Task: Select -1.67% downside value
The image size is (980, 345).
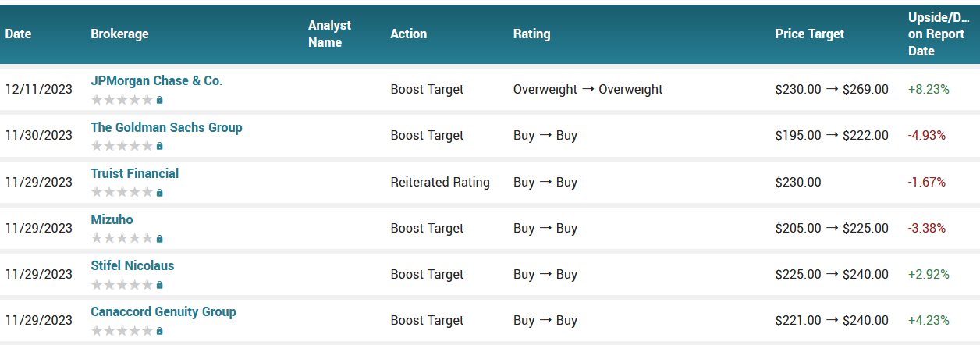Action: 927,182
